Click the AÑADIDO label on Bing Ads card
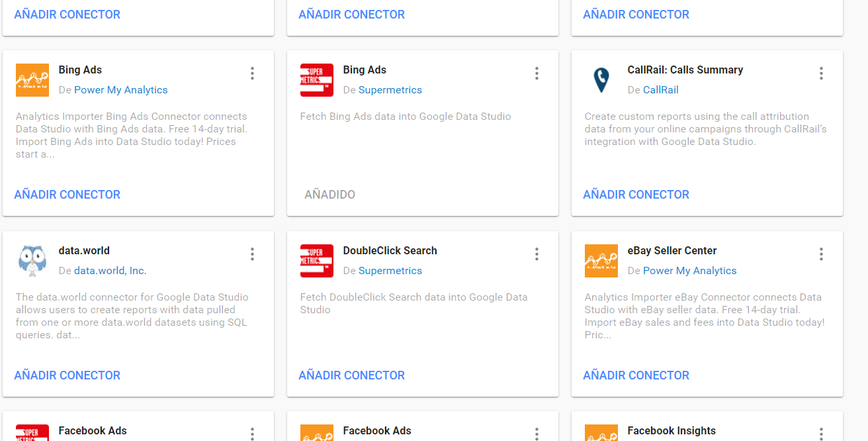Screen dimensions: 868x441 (x=329, y=195)
